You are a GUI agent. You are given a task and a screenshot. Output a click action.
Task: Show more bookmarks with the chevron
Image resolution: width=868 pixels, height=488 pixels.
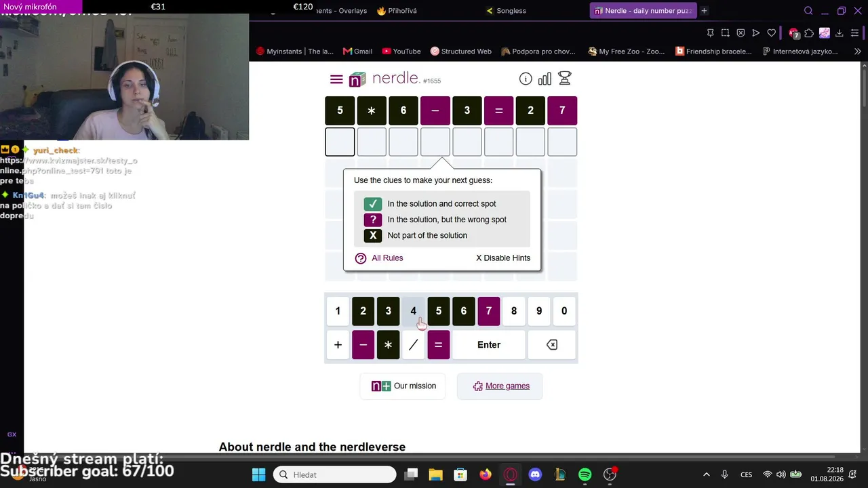857,52
